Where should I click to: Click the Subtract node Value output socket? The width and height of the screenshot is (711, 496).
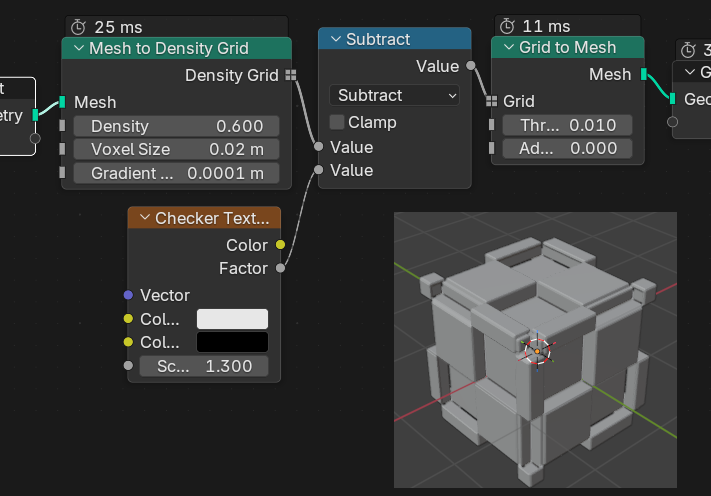pyautogui.click(x=470, y=66)
